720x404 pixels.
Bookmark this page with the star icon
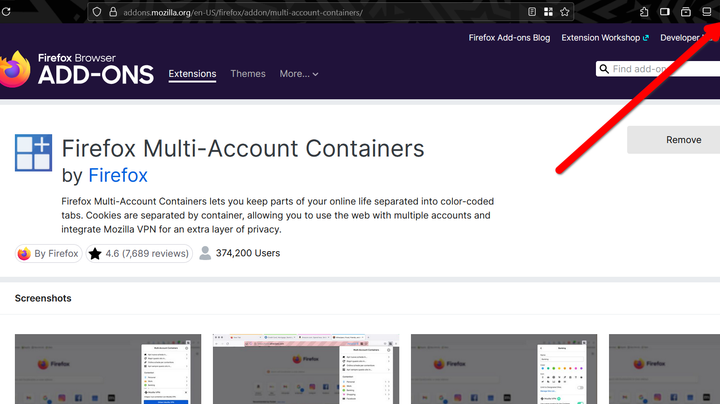(x=565, y=12)
